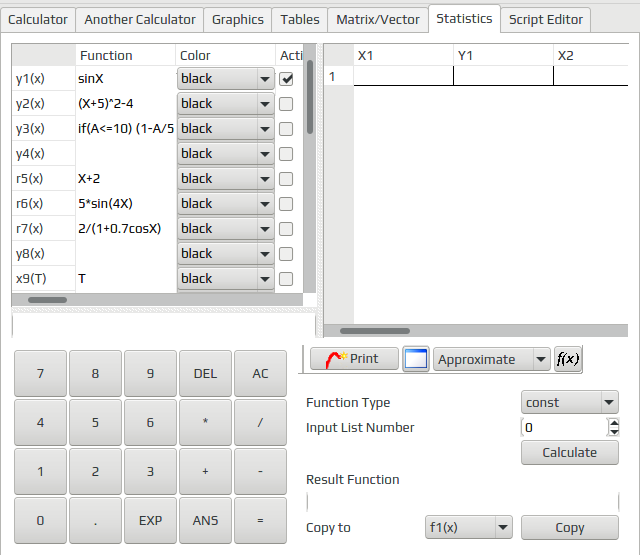The width and height of the screenshot is (640, 555).
Task: Switch to the Script Editor tab
Action: pos(546,20)
